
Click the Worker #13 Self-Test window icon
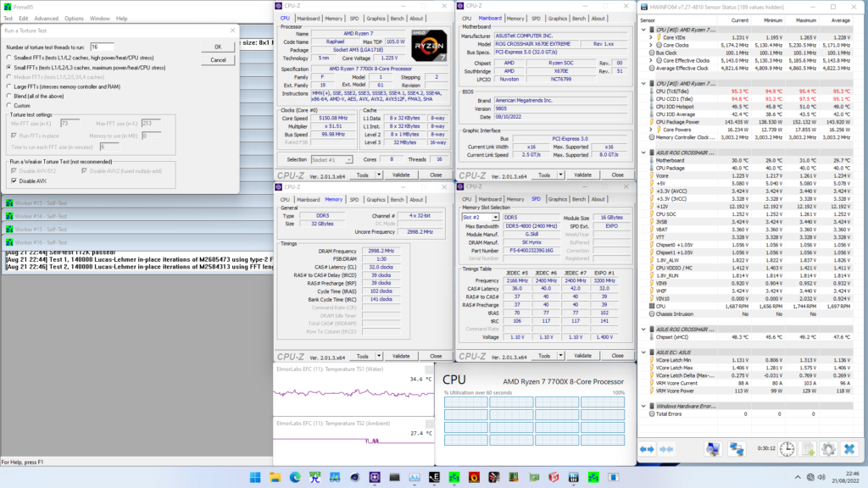(9, 203)
